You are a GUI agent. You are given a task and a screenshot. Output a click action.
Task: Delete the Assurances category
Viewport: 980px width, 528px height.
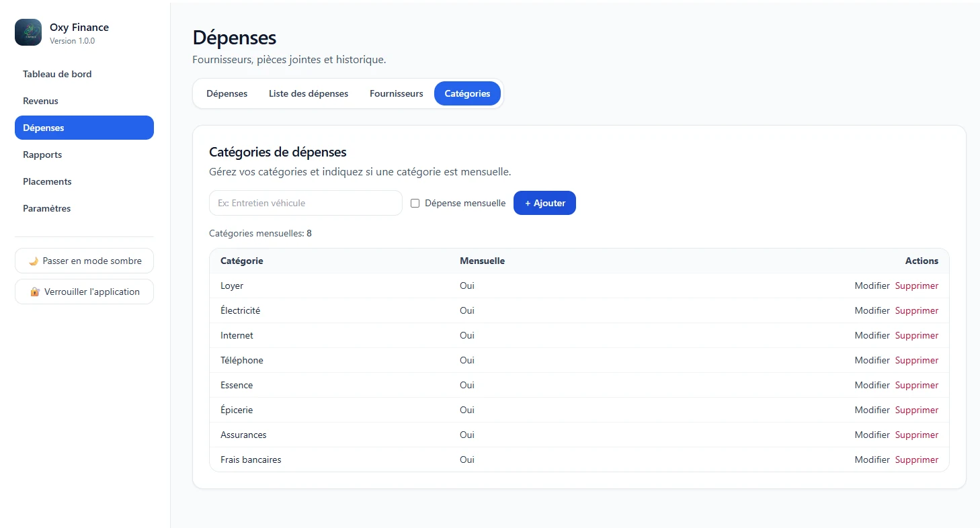coord(917,435)
